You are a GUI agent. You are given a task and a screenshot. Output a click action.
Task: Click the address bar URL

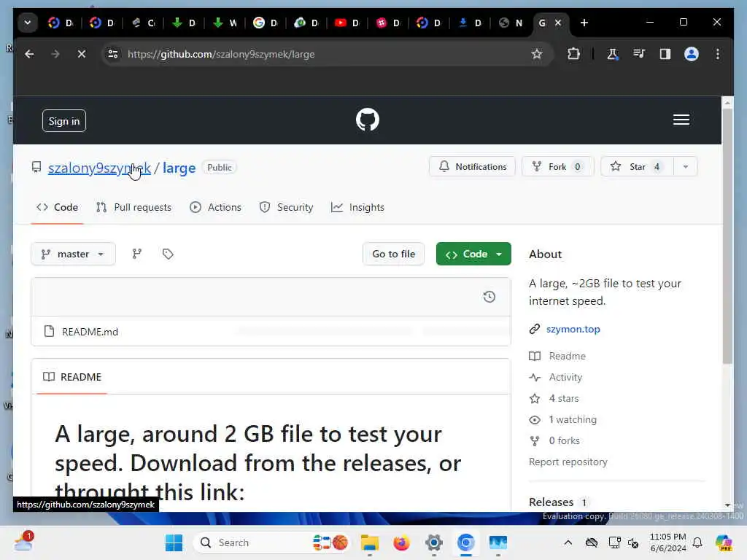click(221, 54)
